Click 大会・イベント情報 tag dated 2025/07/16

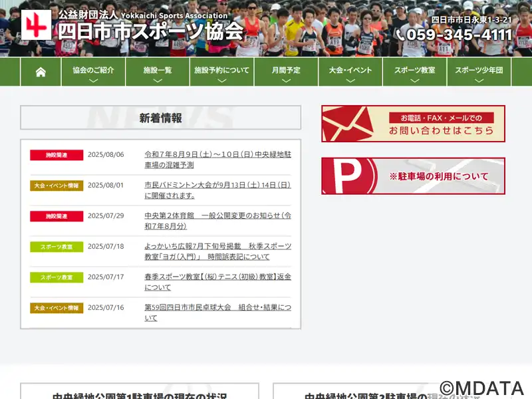pyautogui.click(x=57, y=308)
